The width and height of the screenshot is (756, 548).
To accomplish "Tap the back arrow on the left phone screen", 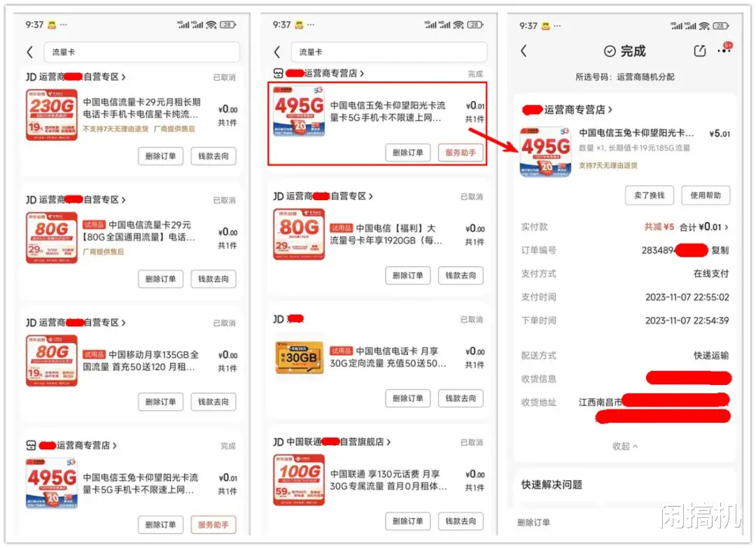I will [x=30, y=52].
